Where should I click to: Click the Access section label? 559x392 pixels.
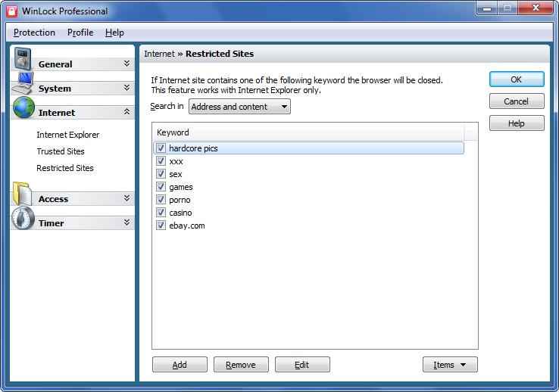(53, 199)
